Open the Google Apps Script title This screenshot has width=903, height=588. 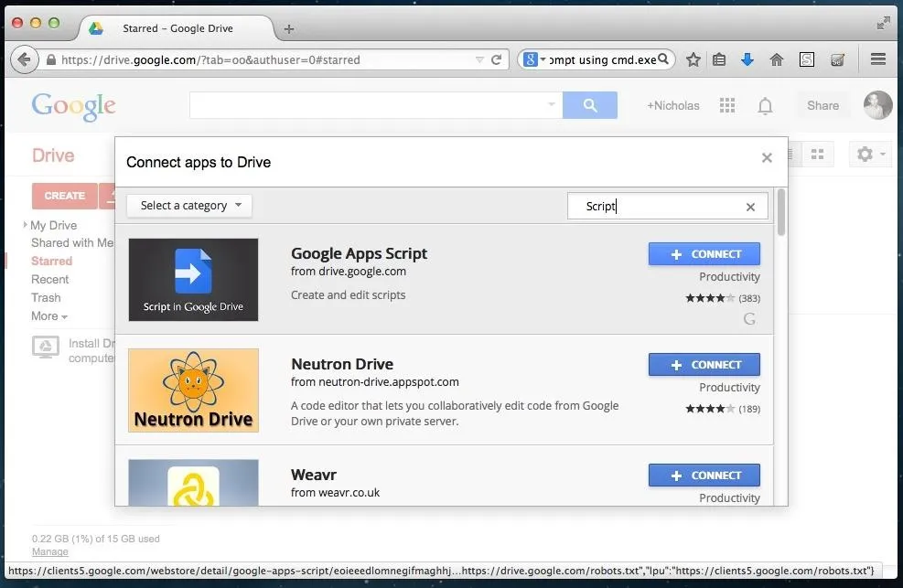click(359, 253)
